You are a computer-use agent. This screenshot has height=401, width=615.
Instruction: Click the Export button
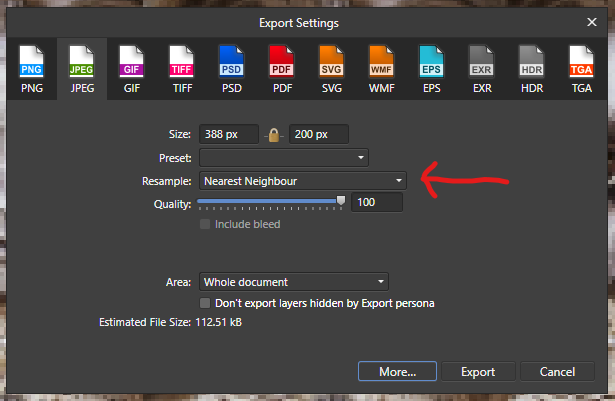(478, 371)
